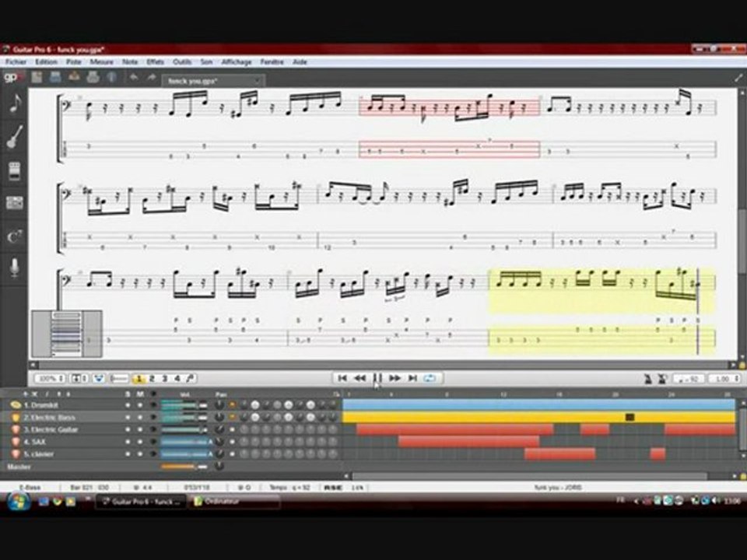Click the undo arrow icon

134,77
